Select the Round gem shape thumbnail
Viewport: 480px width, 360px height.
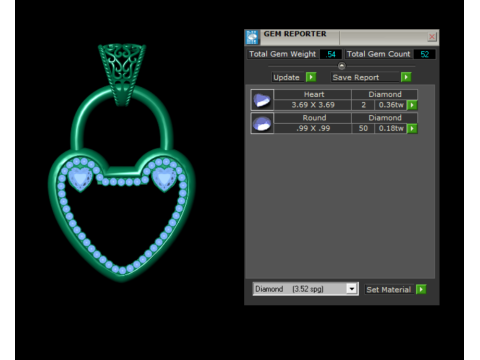pos(262,123)
